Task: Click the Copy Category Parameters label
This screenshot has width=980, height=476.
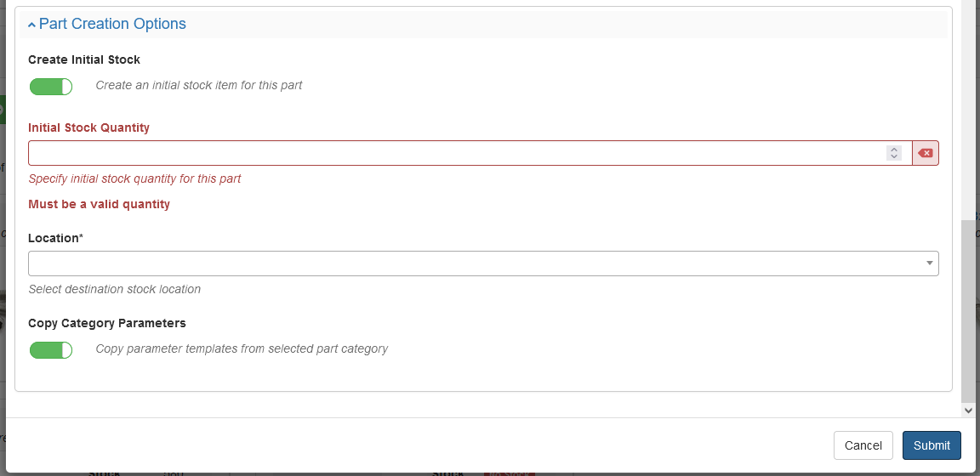Action: coord(107,323)
